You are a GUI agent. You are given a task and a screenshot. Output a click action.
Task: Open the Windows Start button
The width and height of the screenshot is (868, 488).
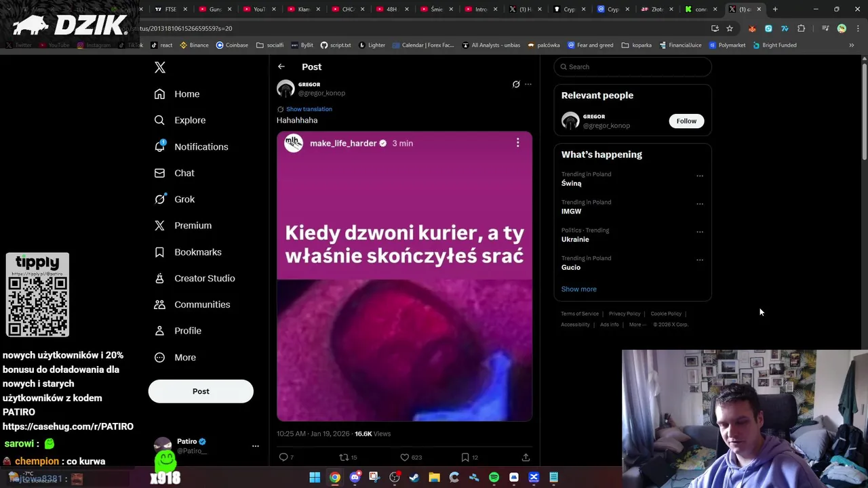pyautogui.click(x=315, y=478)
